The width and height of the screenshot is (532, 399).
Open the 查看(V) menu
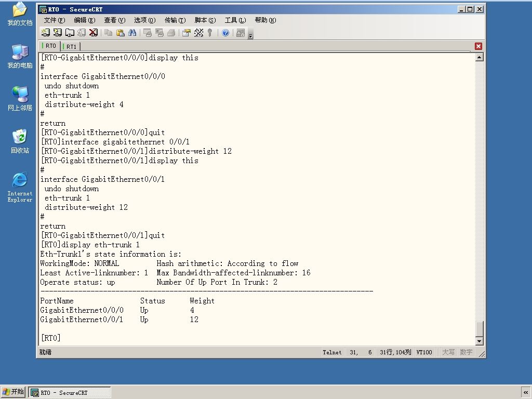click(x=115, y=20)
